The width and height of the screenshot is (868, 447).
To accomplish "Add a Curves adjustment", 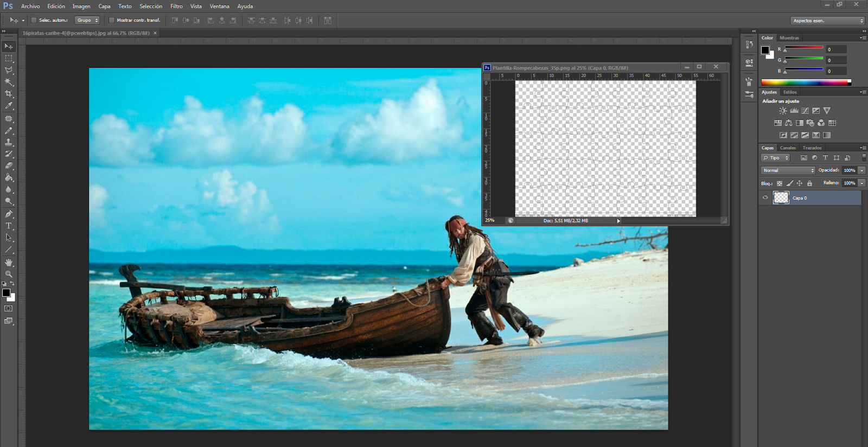I will (x=805, y=111).
